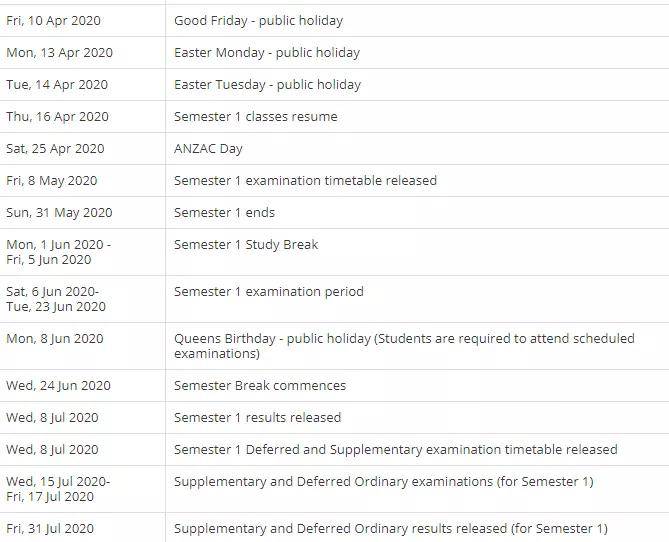Select the Semester 1 results released text
Screen dimensions: 669x542
(257, 418)
